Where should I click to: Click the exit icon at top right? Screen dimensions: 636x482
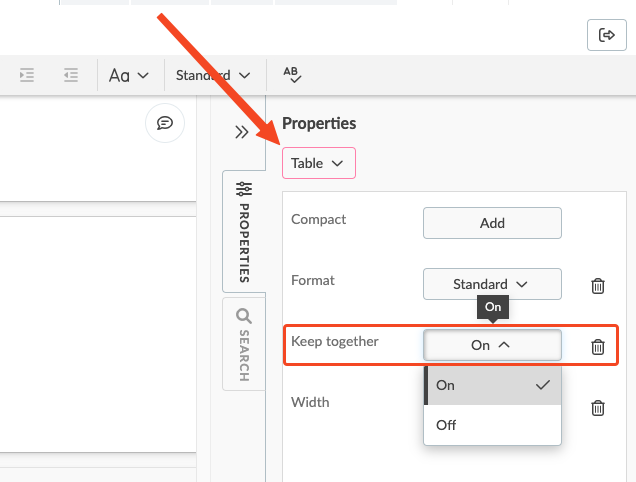pyautogui.click(x=607, y=35)
